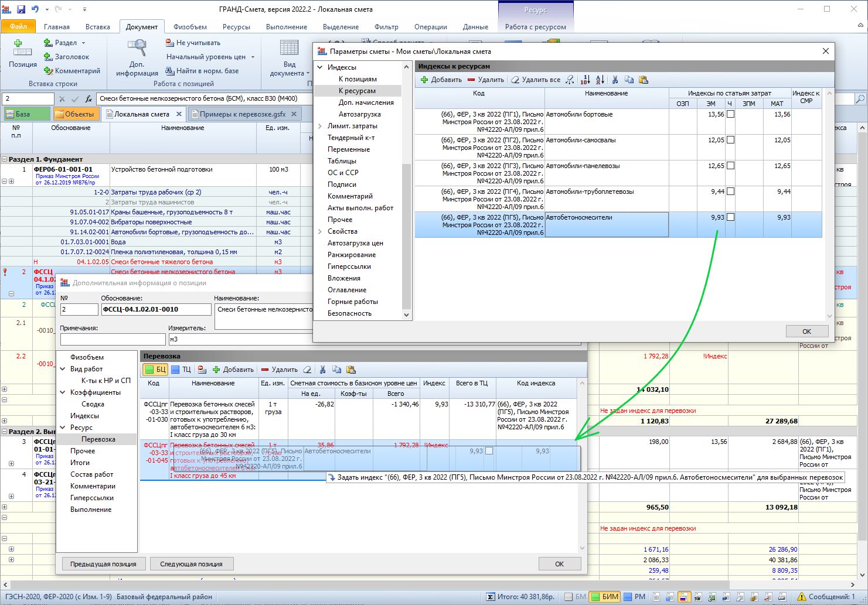Check Ч box for Автомобили-панелевозы row
Image resolution: width=868 pixels, height=605 pixels.
pos(730,166)
